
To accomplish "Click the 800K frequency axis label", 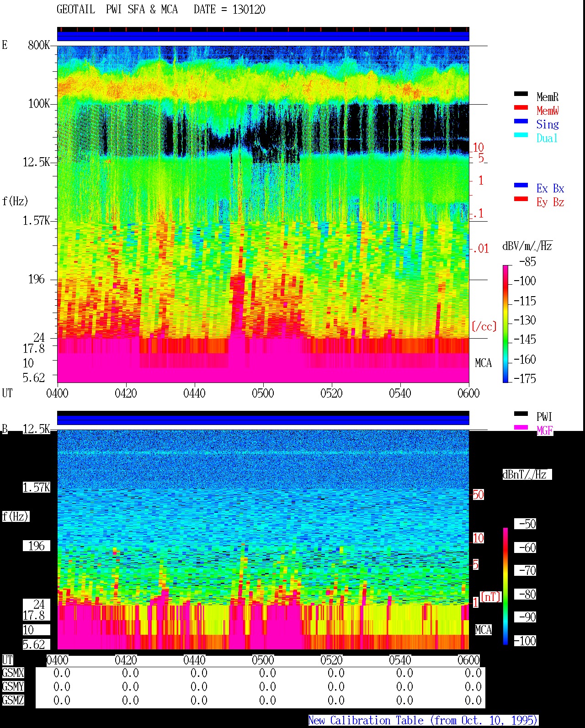I will (x=39, y=45).
